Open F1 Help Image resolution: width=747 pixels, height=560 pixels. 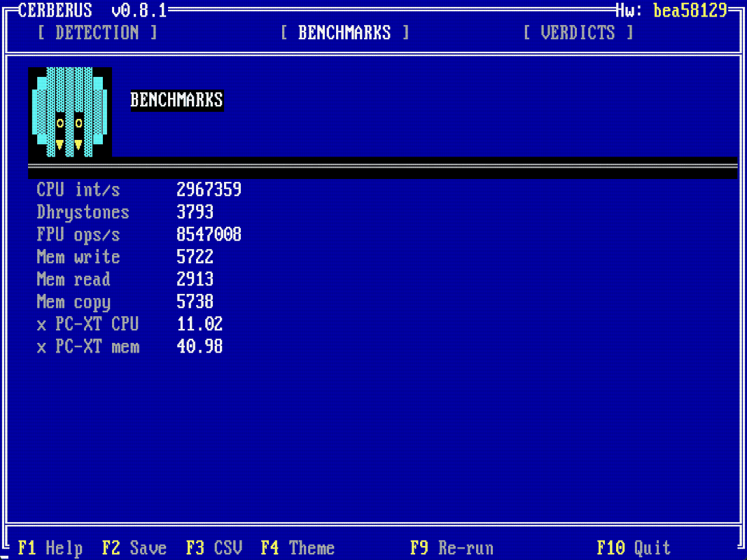(50, 548)
